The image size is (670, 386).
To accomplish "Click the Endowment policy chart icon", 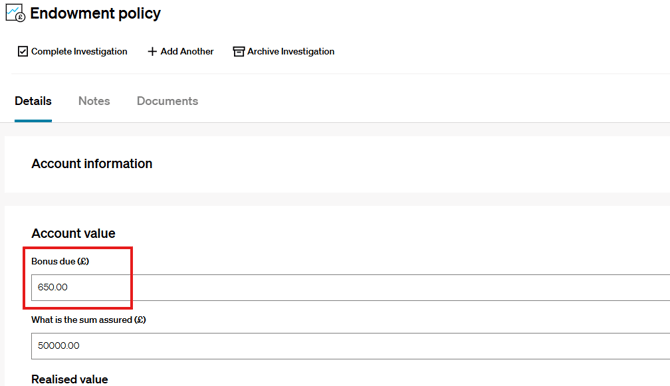I will tap(15, 13).
